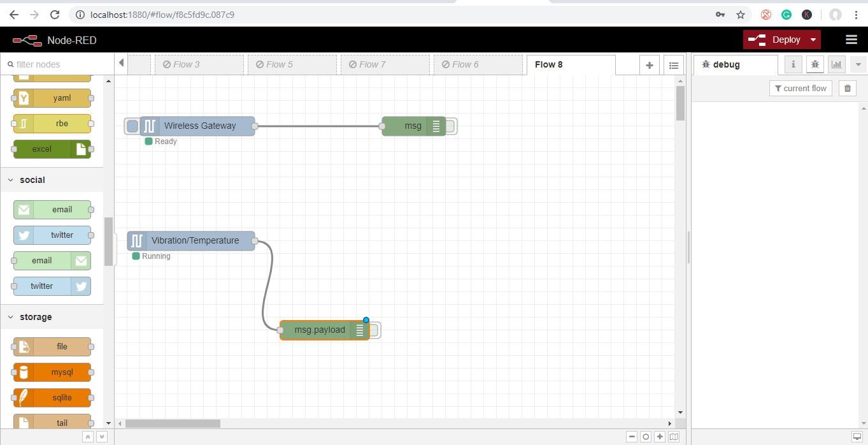This screenshot has height=445, width=868.
Task: Select the yaml node in the palette
Action: click(x=52, y=98)
